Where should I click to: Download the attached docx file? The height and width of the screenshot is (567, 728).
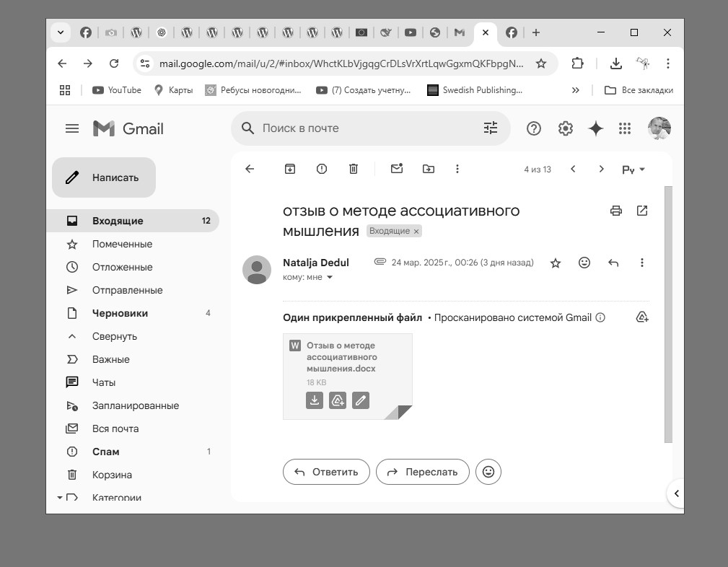(314, 400)
